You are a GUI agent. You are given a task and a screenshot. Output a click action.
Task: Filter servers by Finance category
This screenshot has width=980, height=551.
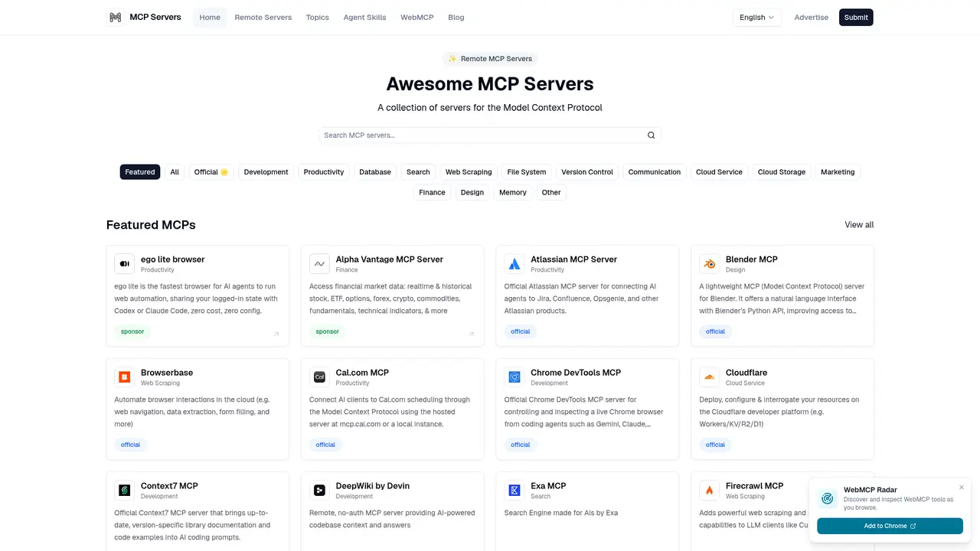pyautogui.click(x=432, y=193)
